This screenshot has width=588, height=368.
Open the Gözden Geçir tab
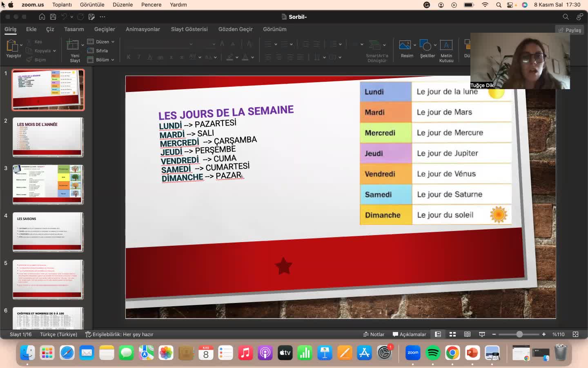coord(236,29)
